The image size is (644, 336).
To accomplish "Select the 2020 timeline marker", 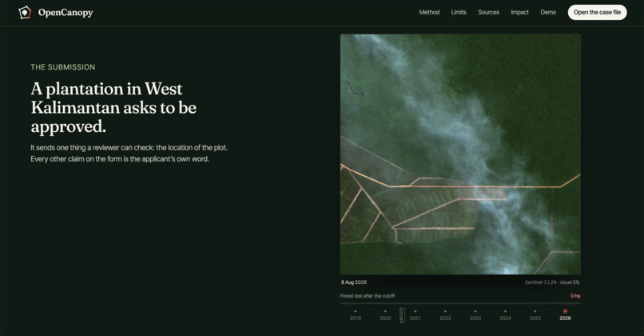I will pos(385,315).
